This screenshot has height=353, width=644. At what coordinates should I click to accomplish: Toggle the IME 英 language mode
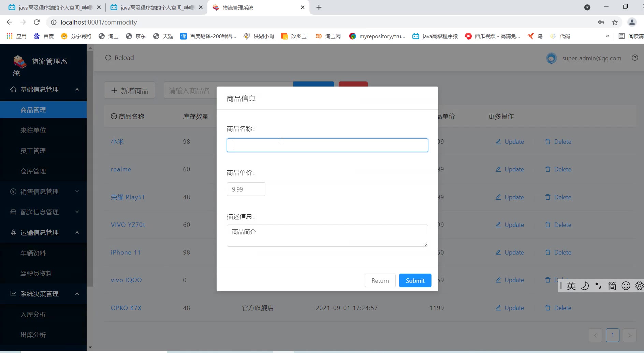pyautogui.click(x=571, y=286)
